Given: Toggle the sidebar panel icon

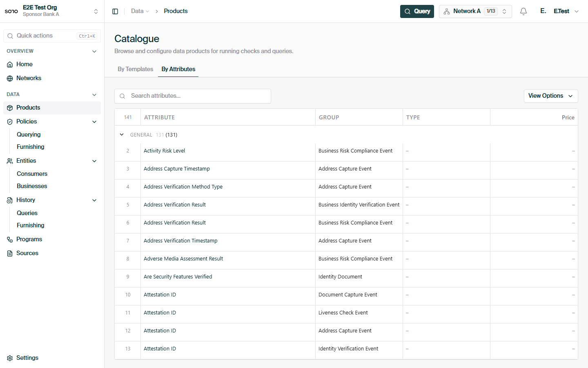Looking at the screenshot, I should (115, 11).
